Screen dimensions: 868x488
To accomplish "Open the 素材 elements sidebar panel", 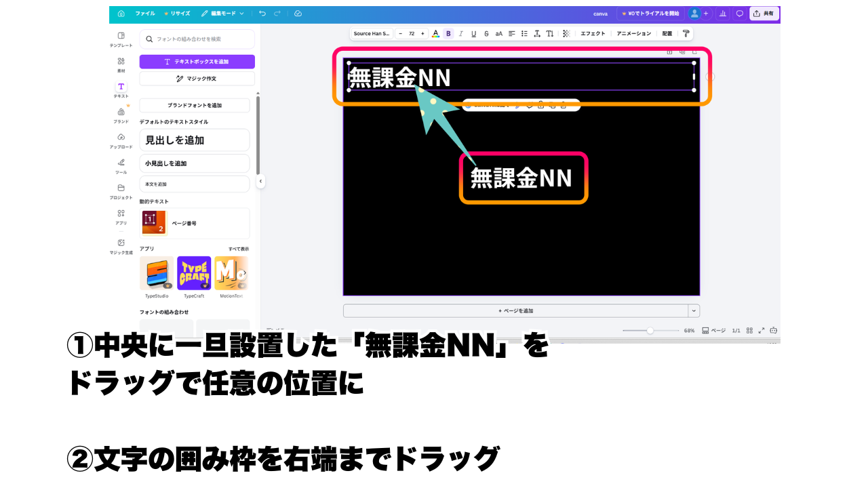I will (121, 64).
